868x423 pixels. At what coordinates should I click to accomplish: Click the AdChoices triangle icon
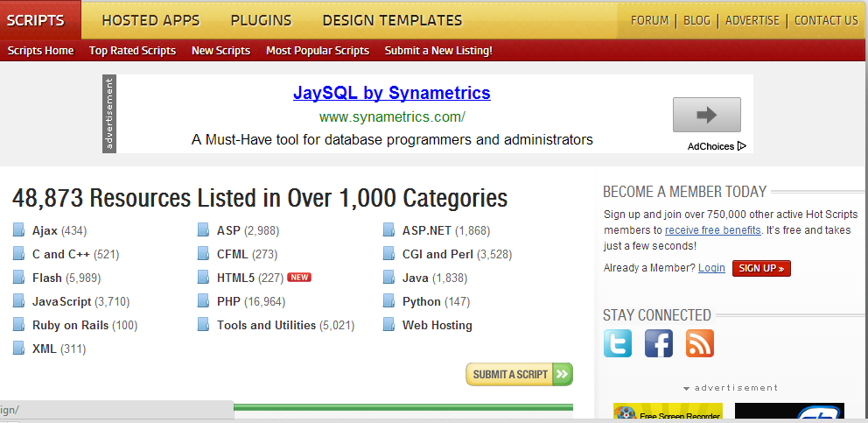point(742,146)
